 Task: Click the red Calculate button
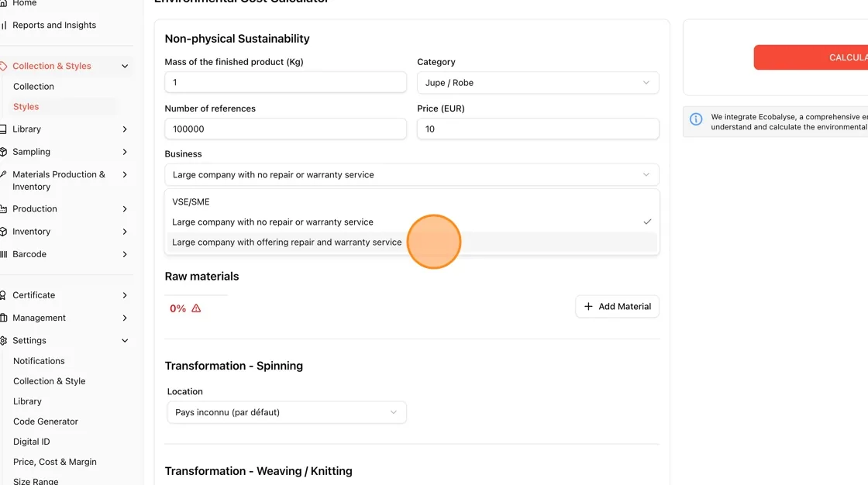coord(811,57)
